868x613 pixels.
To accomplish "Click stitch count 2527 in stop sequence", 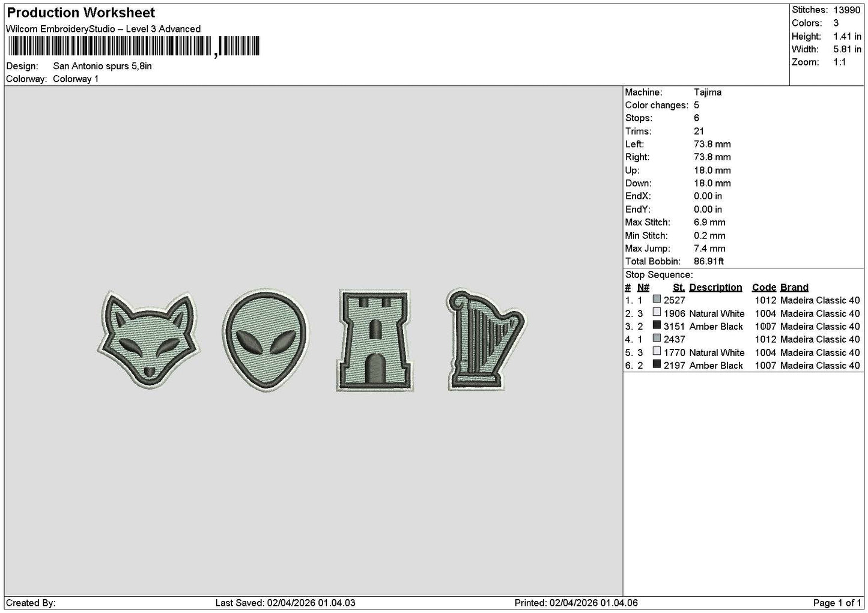I will pos(675,300).
